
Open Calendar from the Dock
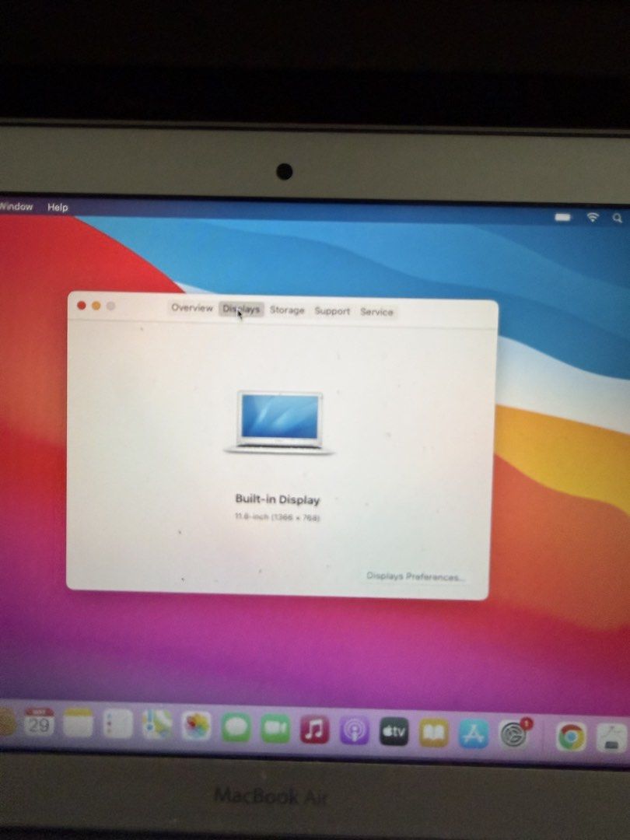click(x=39, y=722)
